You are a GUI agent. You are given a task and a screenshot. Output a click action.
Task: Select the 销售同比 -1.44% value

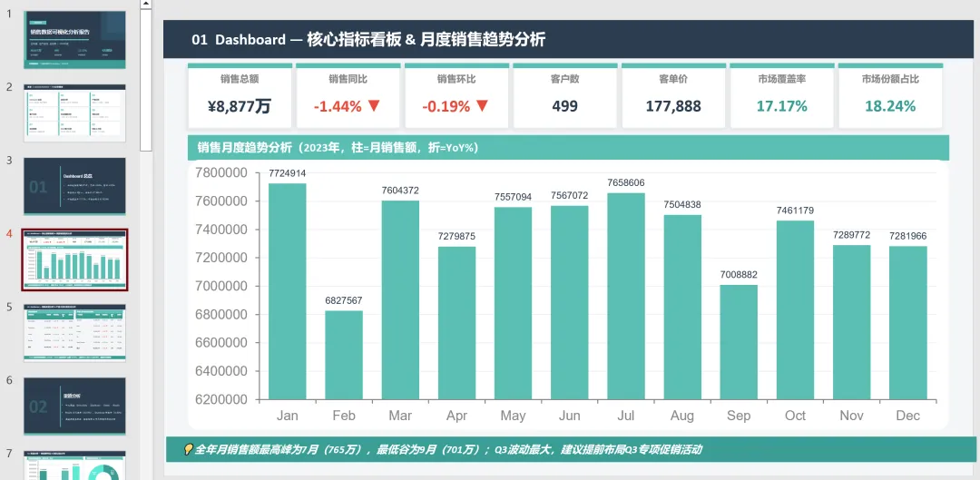coord(338,106)
